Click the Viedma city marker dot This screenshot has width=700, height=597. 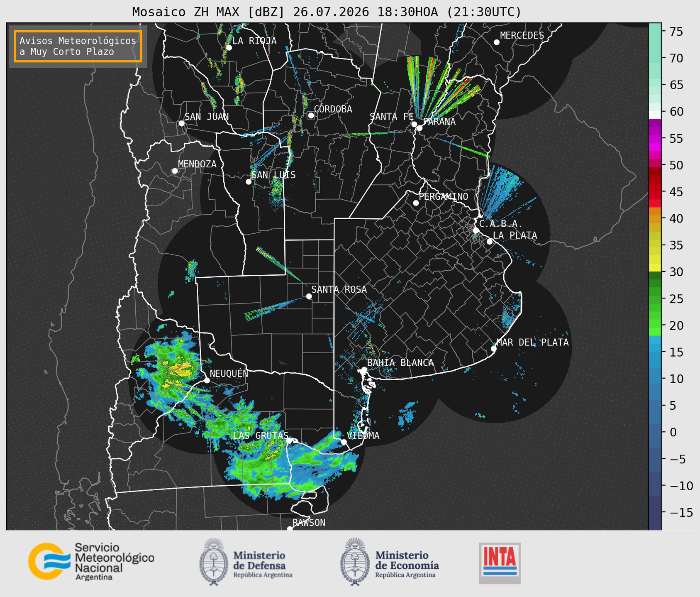344,442
